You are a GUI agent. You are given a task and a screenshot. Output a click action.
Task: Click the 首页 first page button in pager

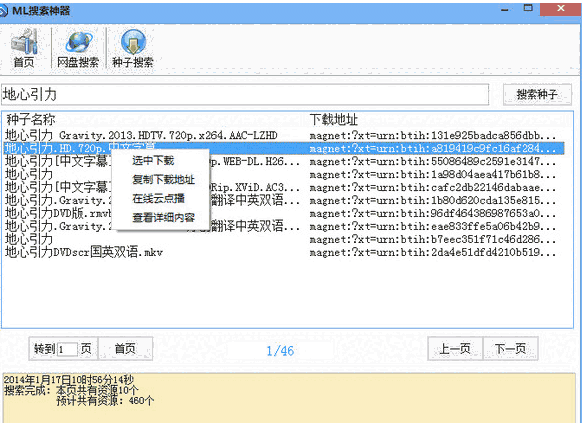125,348
